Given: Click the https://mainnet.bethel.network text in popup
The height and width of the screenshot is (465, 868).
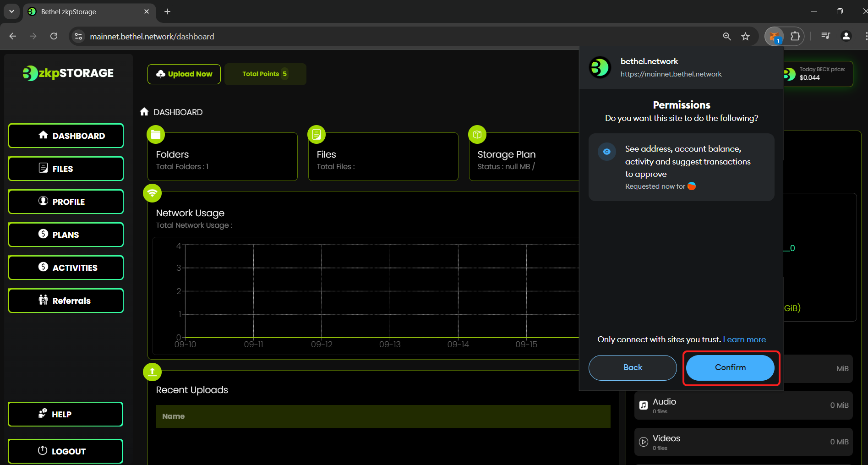Looking at the screenshot, I should 671,74.
